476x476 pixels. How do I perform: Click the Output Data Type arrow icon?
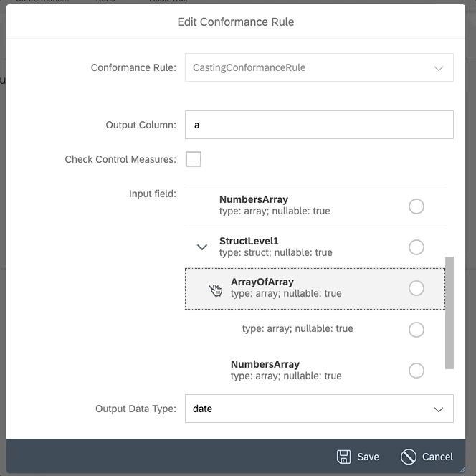438,409
